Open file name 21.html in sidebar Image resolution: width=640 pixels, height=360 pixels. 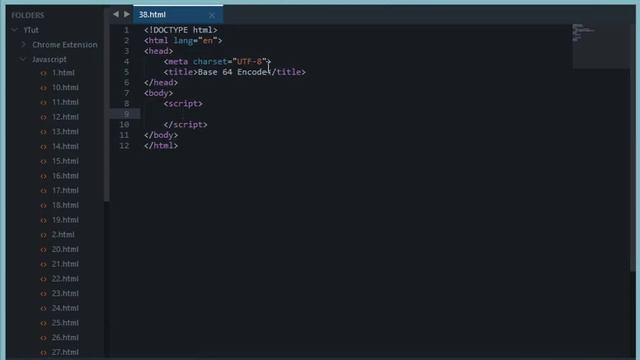(x=65, y=264)
